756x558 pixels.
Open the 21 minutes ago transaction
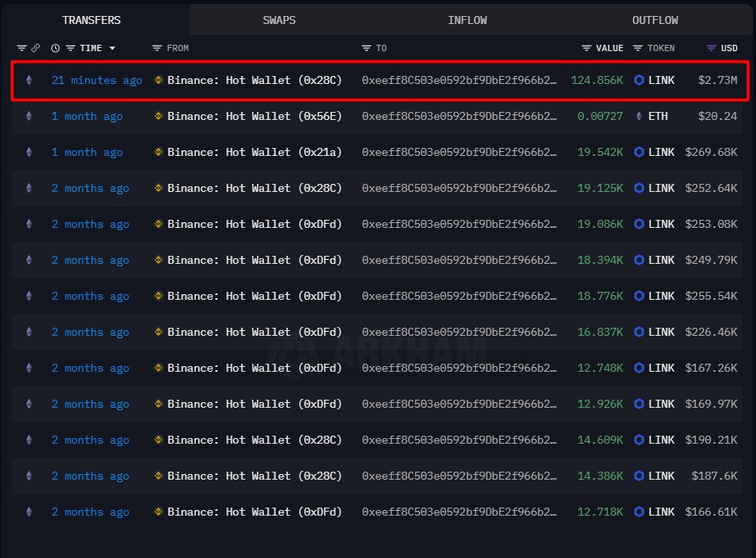[x=97, y=80]
